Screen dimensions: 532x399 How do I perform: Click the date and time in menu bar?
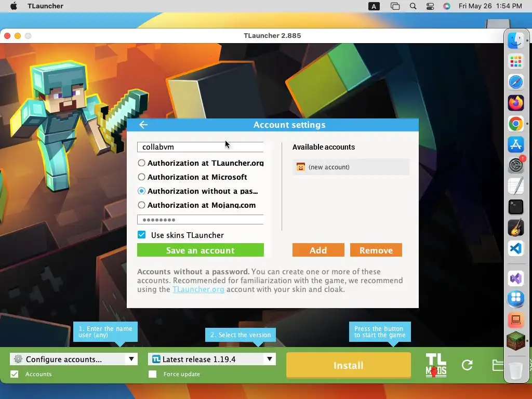(x=490, y=6)
